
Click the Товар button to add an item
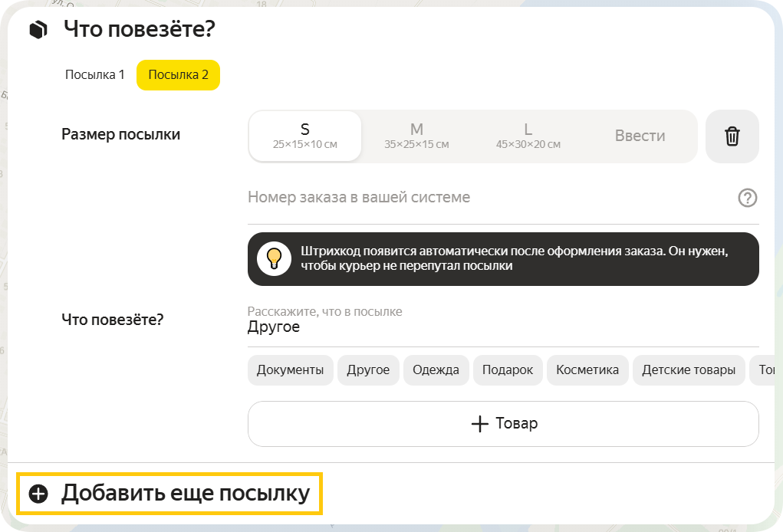click(502, 423)
